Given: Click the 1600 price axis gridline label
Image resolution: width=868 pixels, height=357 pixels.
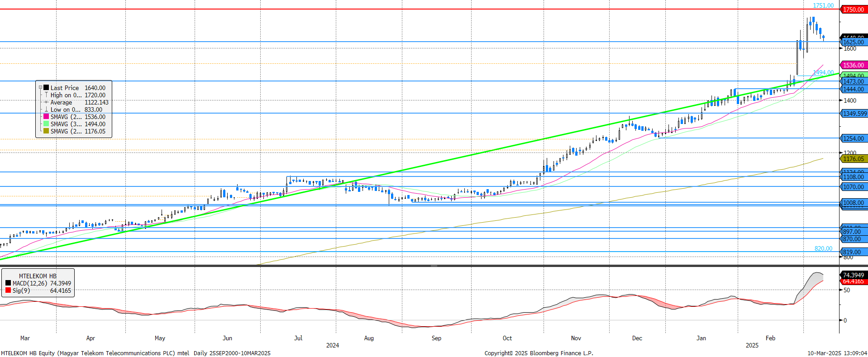Looking at the screenshot, I should coord(850,48).
